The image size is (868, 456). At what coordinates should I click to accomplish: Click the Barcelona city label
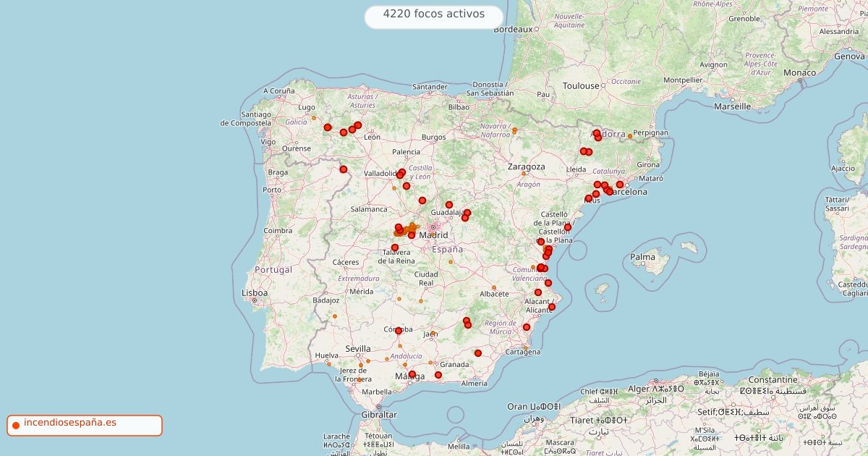coord(626,193)
